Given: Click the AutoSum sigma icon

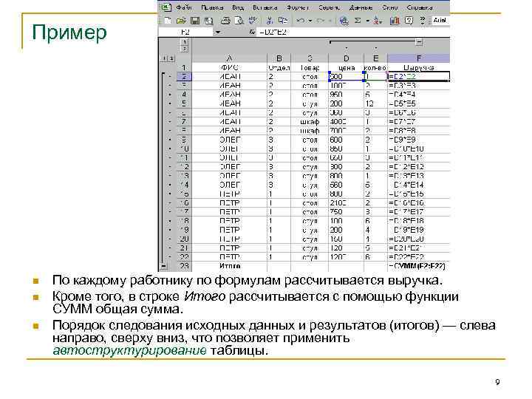Looking at the screenshot, I should (358, 21).
